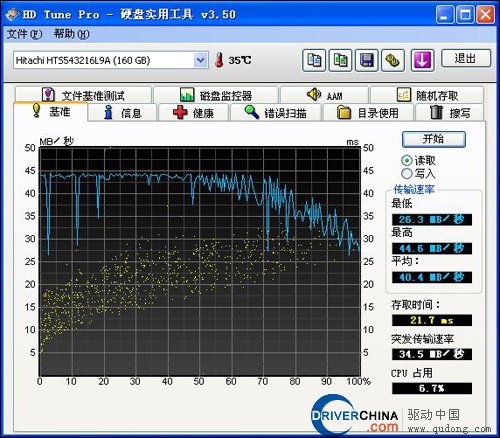Switch to the 错误扫描 error scan tab
Viewport: 500px width, 438px height.
point(276,113)
